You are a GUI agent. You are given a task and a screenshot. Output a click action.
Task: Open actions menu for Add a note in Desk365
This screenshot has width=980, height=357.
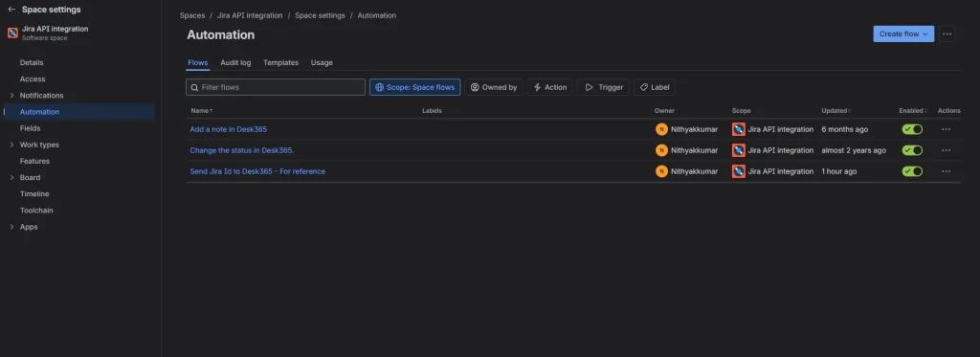tap(946, 129)
